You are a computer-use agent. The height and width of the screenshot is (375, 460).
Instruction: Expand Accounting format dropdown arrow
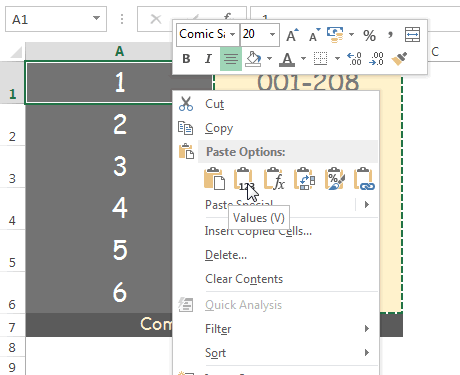[351, 34]
